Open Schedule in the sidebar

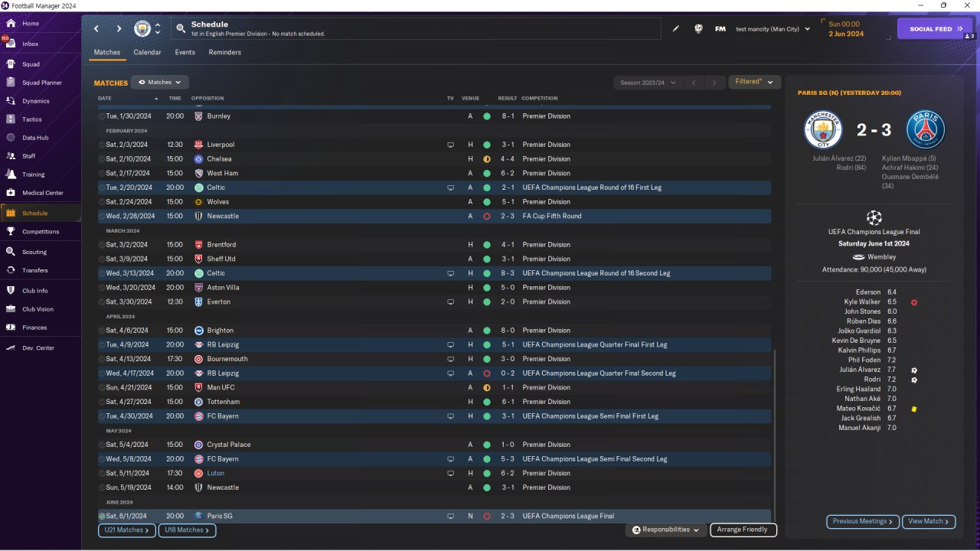41,213
